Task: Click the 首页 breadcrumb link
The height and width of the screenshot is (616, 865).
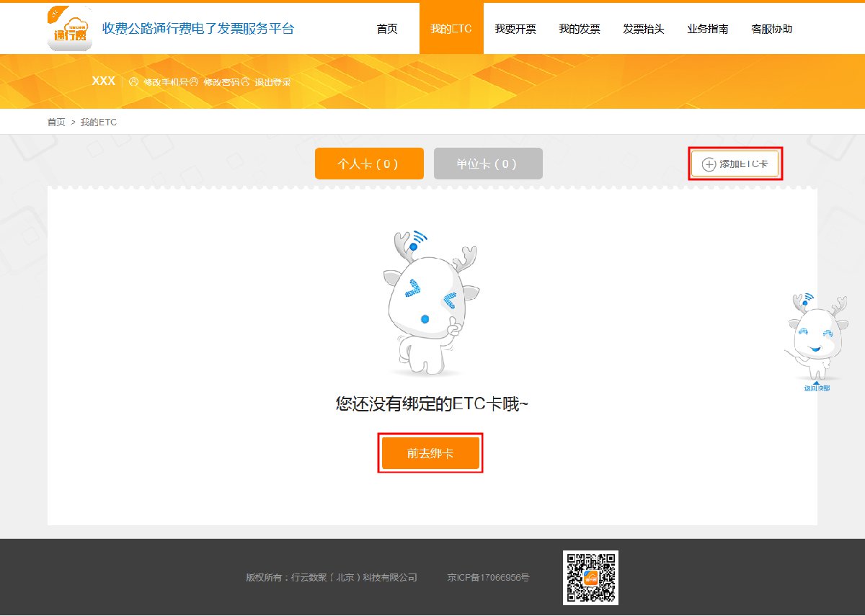Action: 56,122
